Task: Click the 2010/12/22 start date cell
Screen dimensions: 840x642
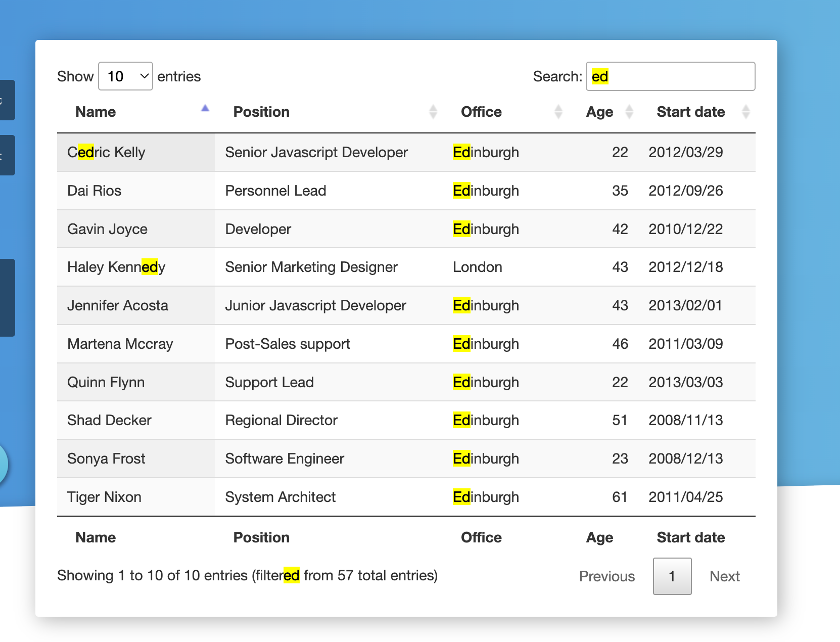Action: click(x=697, y=229)
